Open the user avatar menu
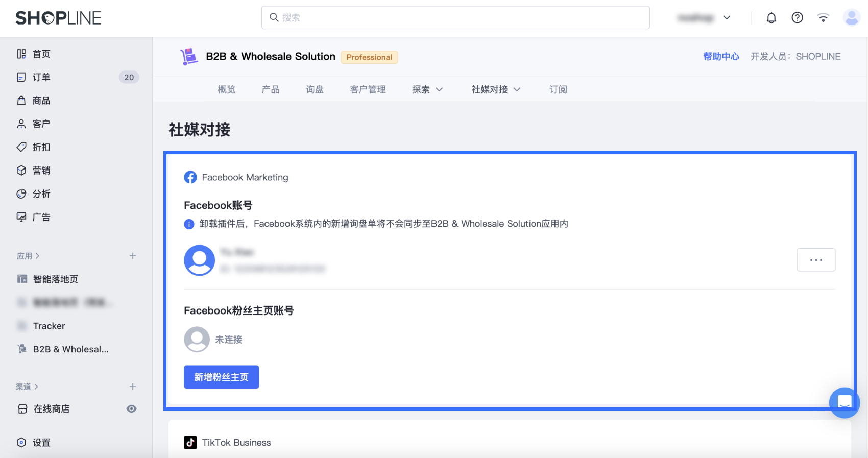The width and height of the screenshot is (868, 458). pos(851,18)
